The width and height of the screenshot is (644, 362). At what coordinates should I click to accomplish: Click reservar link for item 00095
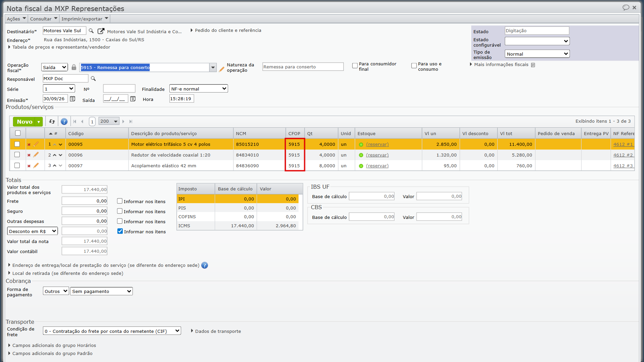pyautogui.click(x=377, y=144)
